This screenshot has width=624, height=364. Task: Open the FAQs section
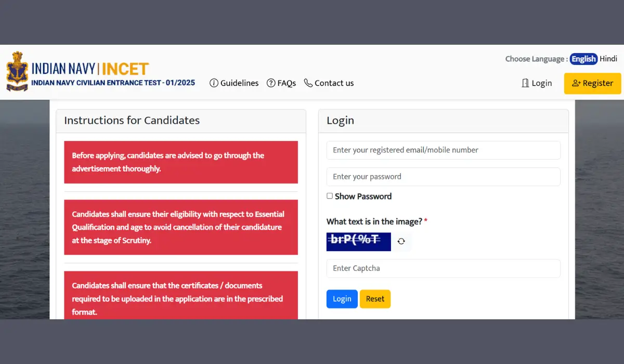point(285,83)
